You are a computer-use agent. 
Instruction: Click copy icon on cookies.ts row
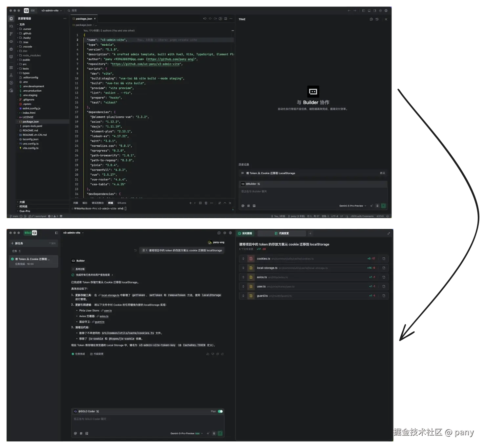pyautogui.click(x=384, y=259)
